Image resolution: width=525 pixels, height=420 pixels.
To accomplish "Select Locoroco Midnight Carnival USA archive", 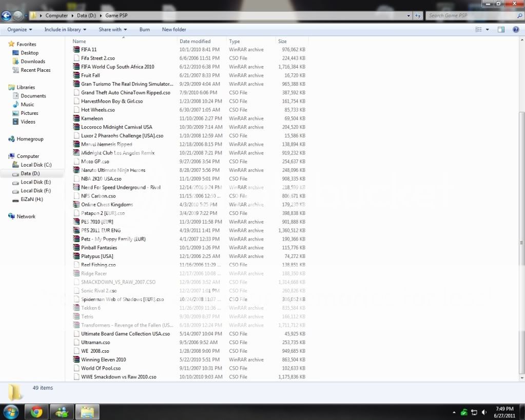I will (x=116, y=127).
